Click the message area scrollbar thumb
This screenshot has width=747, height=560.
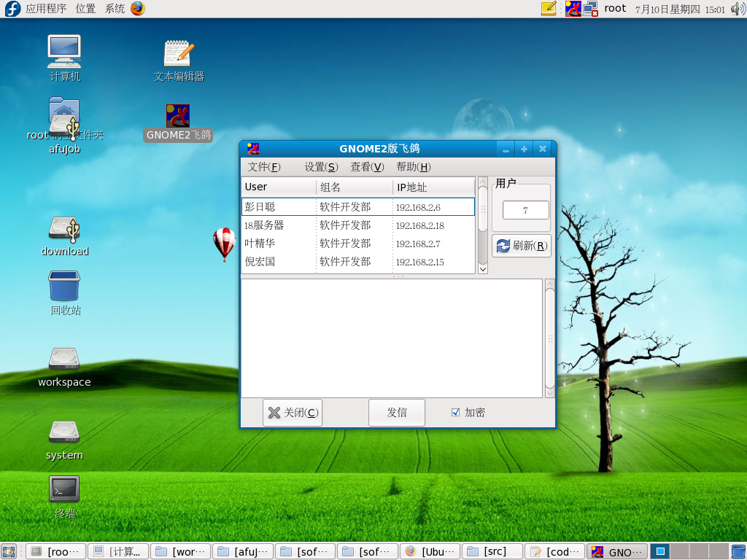point(549,338)
